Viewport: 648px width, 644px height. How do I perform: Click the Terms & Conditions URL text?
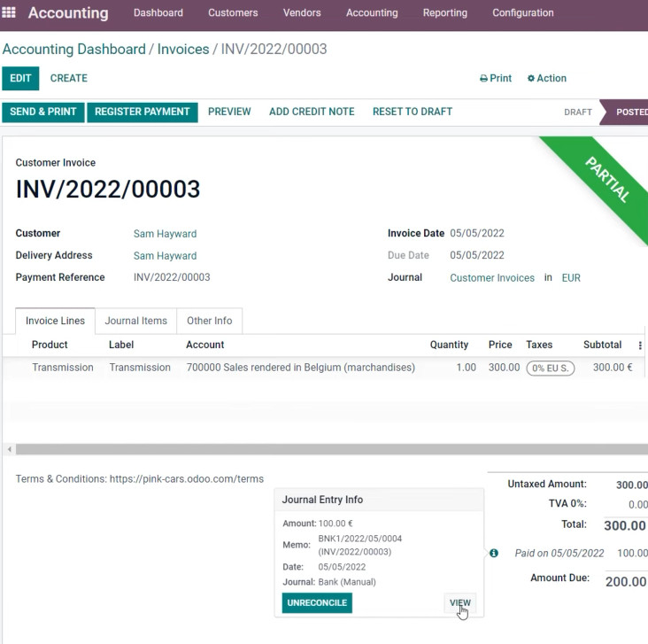pyautogui.click(x=187, y=479)
